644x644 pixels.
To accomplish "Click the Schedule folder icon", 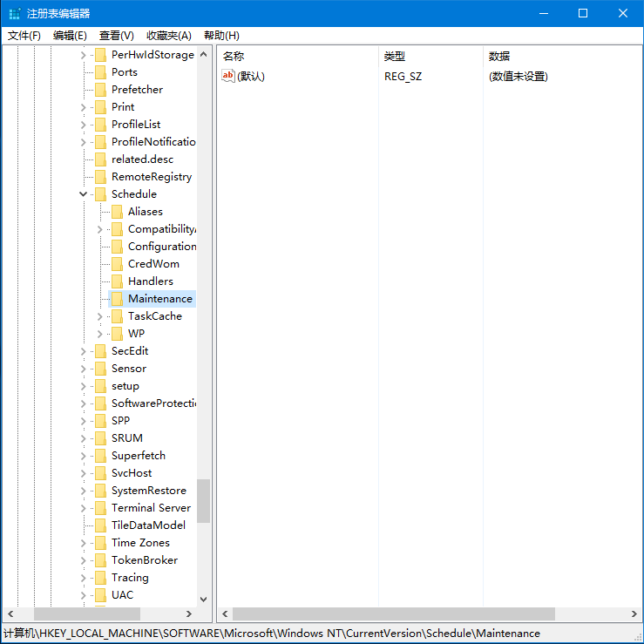I will (100, 194).
